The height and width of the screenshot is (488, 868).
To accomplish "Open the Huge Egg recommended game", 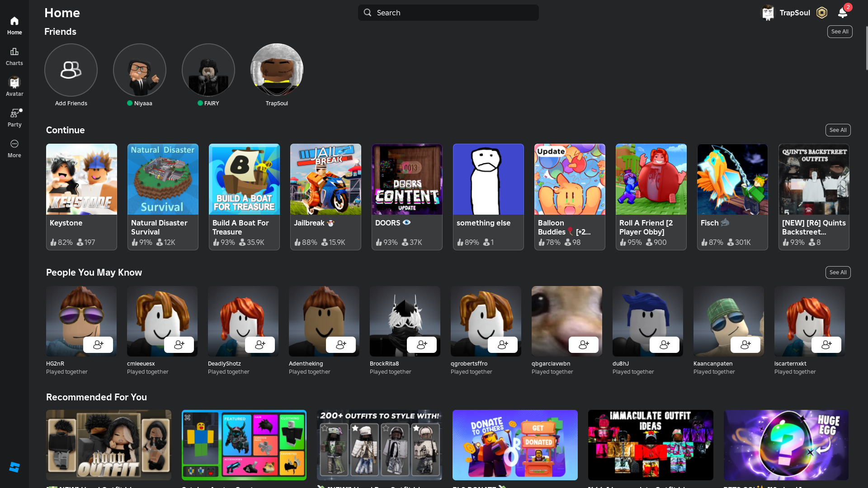I will click(786, 445).
